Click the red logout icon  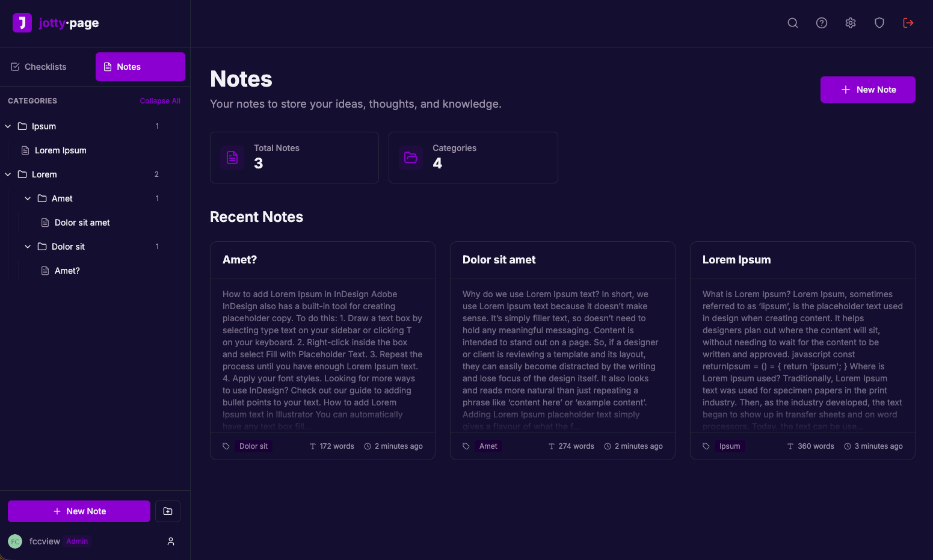coord(908,23)
